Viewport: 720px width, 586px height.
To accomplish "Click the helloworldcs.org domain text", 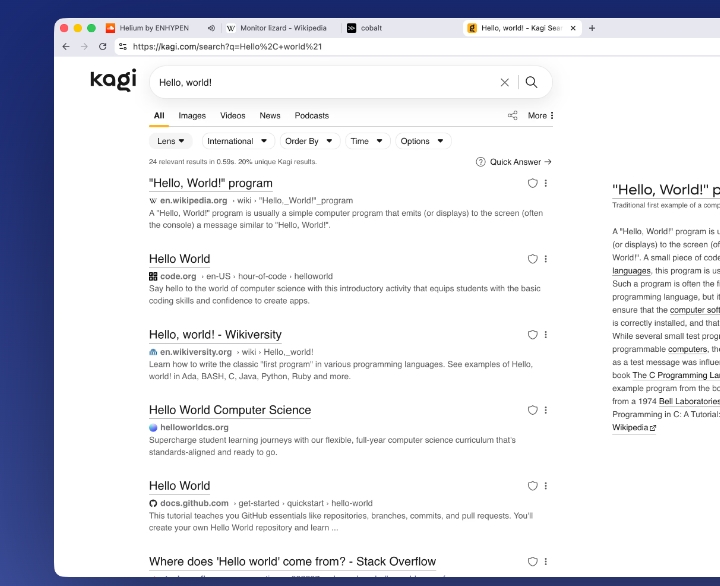I will (x=194, y=428).
